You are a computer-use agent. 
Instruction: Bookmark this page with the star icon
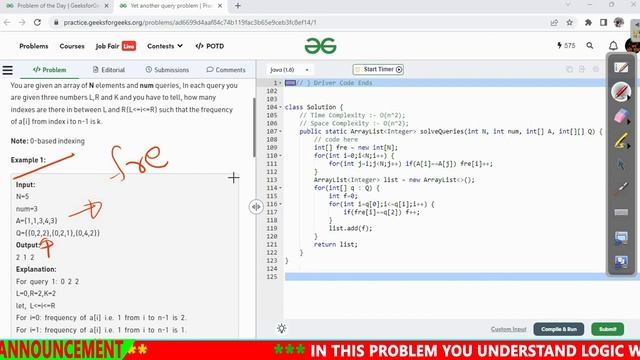(570, 22)
